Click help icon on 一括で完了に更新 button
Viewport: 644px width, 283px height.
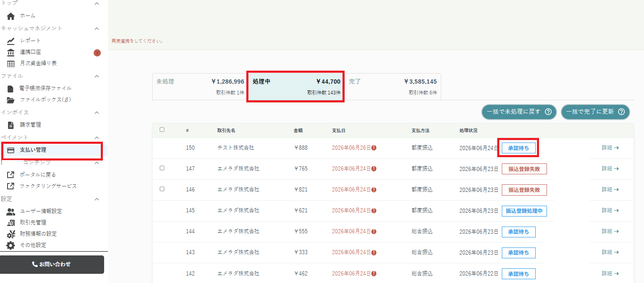(621, 112)
